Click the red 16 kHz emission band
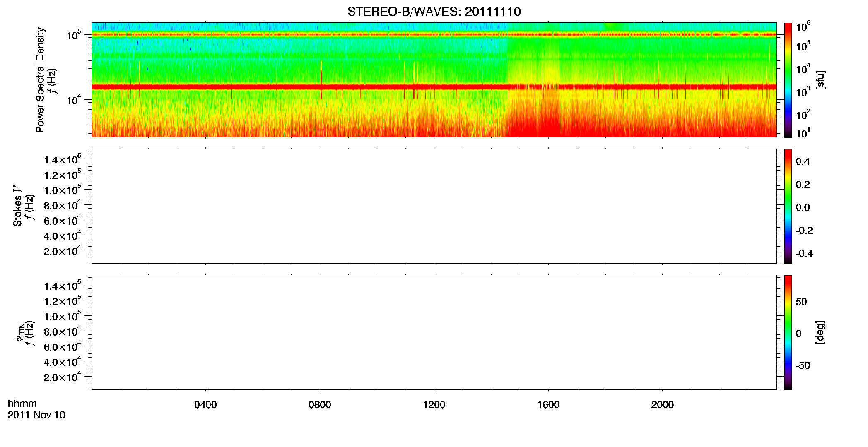 tap(434, 87)
